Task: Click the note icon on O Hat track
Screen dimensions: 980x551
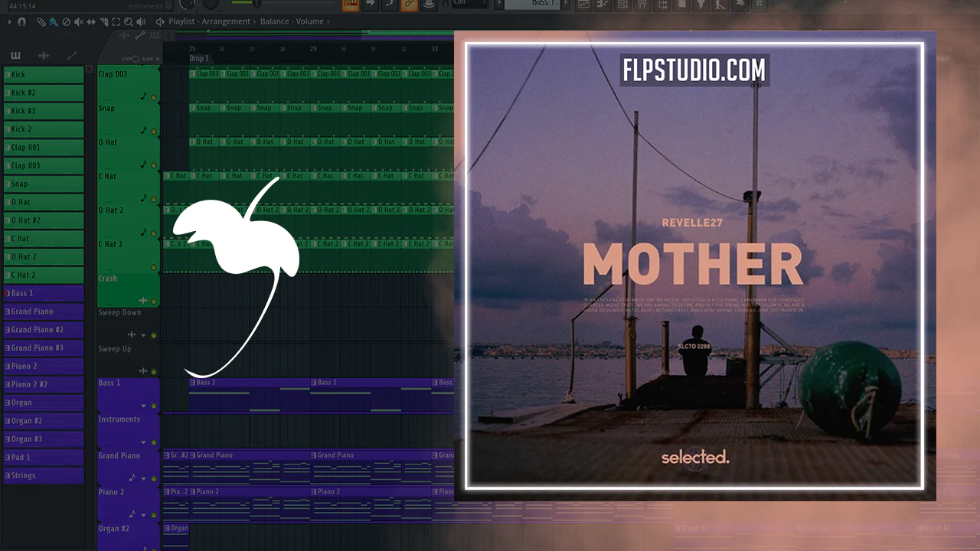Action: click(144, 165)
